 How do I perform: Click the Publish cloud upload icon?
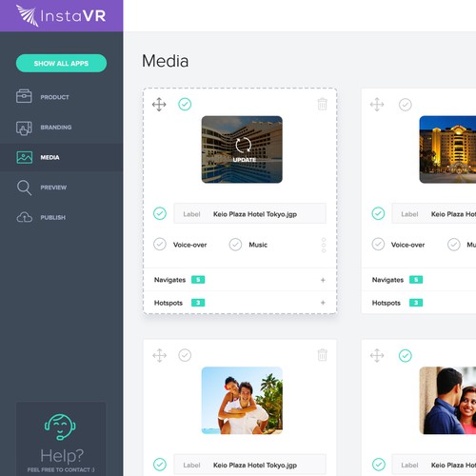click(x=25, y=217)
